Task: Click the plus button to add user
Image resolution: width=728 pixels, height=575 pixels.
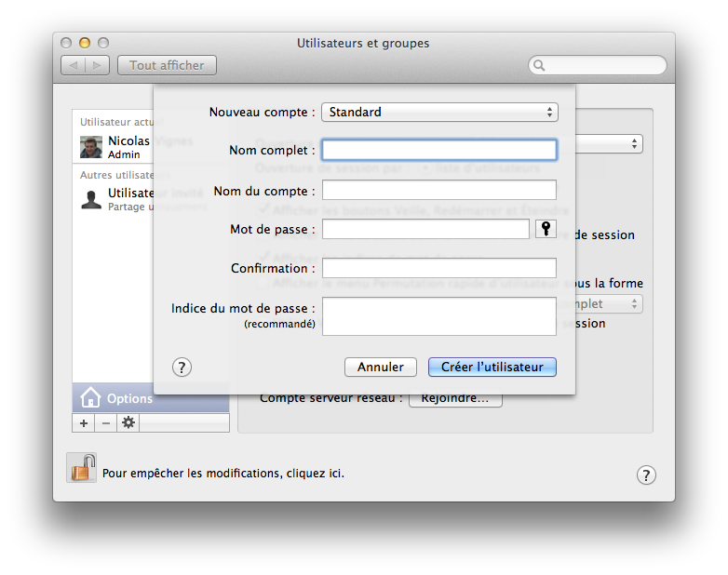Action: tap(84, 422)
